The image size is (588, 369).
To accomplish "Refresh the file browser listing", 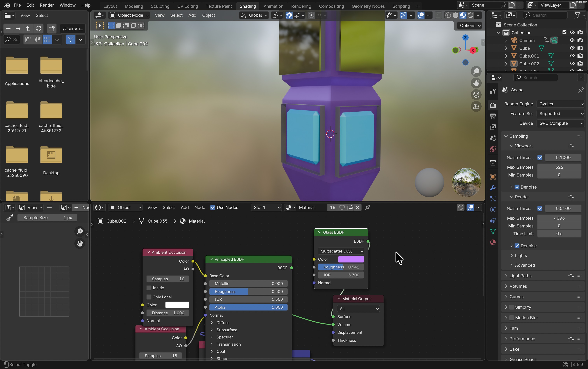I will (38, 29).
